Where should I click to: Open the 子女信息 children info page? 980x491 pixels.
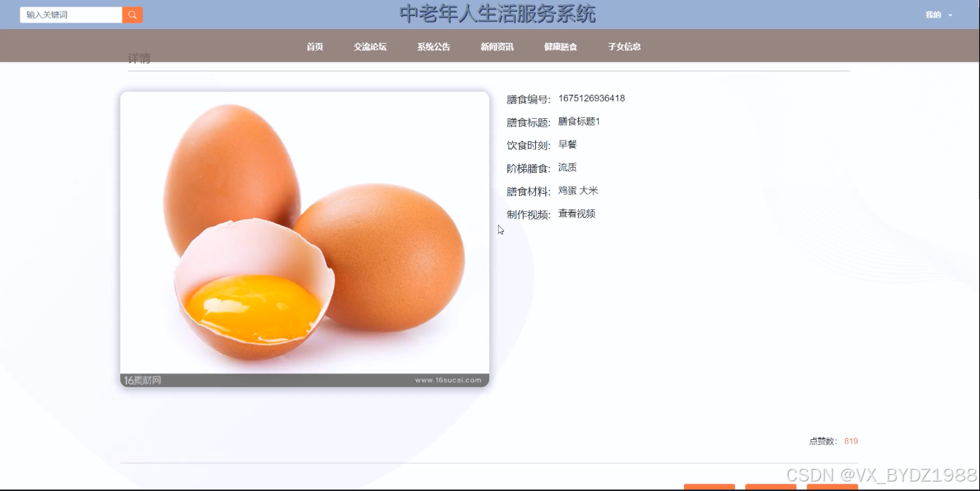pos(624,47)
